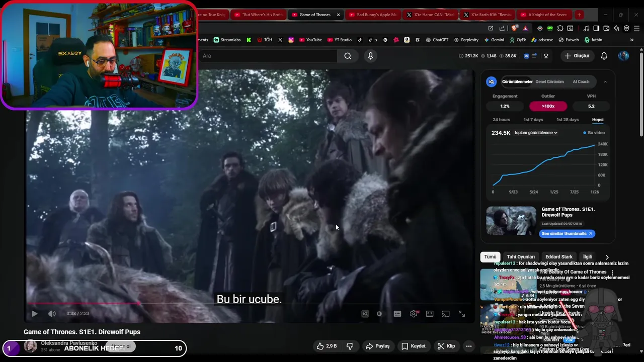Open YouTube notifications bell
The image size is (644, 362).
coord(604,56)
